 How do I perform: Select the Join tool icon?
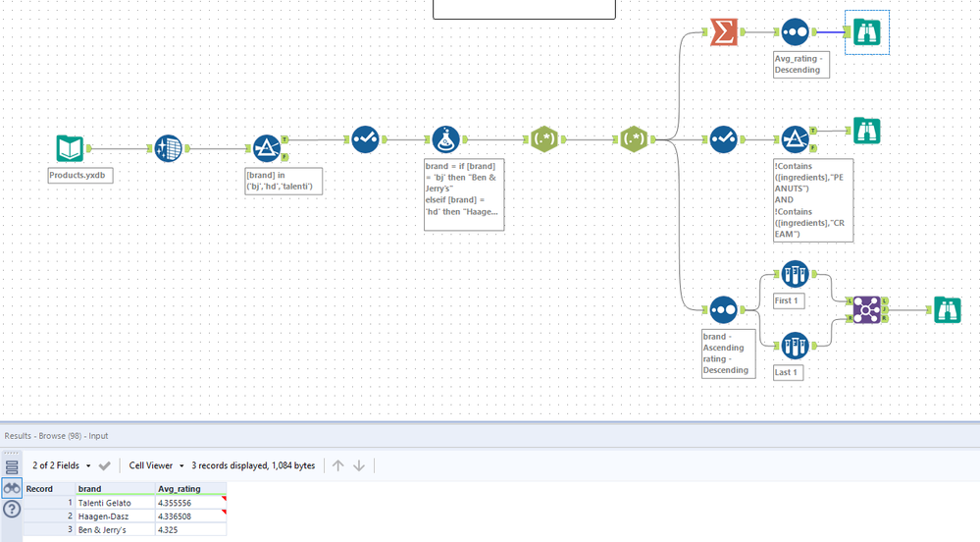pos(867,310)
